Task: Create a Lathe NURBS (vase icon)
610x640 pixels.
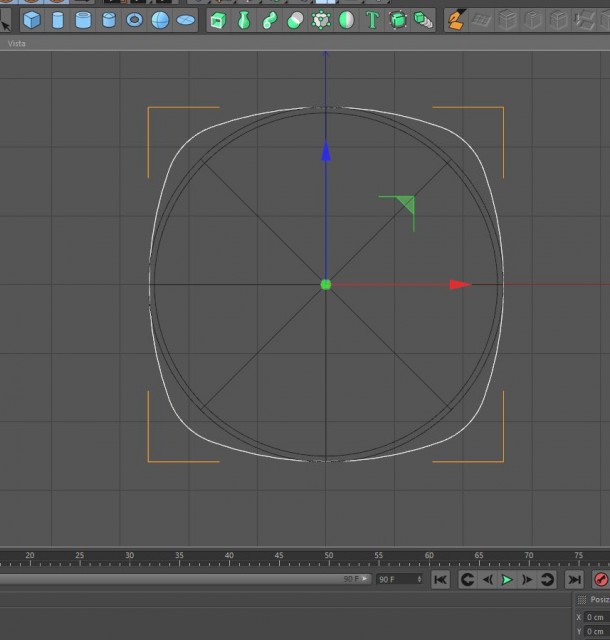Action: click(x=244, y=20)
